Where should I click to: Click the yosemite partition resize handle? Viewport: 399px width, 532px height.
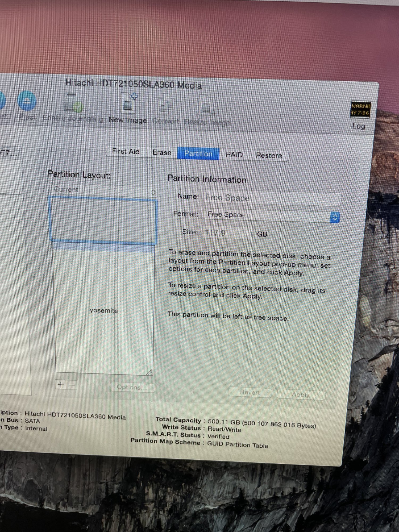(149, 372)
